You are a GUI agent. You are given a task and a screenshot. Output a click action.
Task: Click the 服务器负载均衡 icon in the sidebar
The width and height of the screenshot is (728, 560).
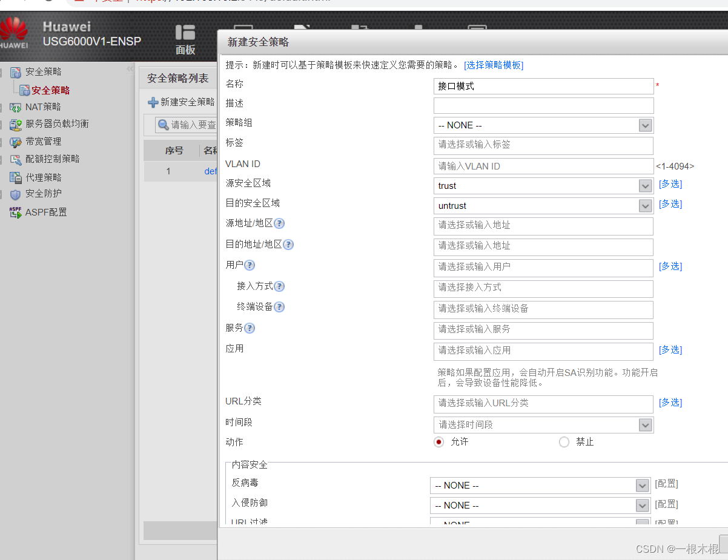tap(16, 124)
